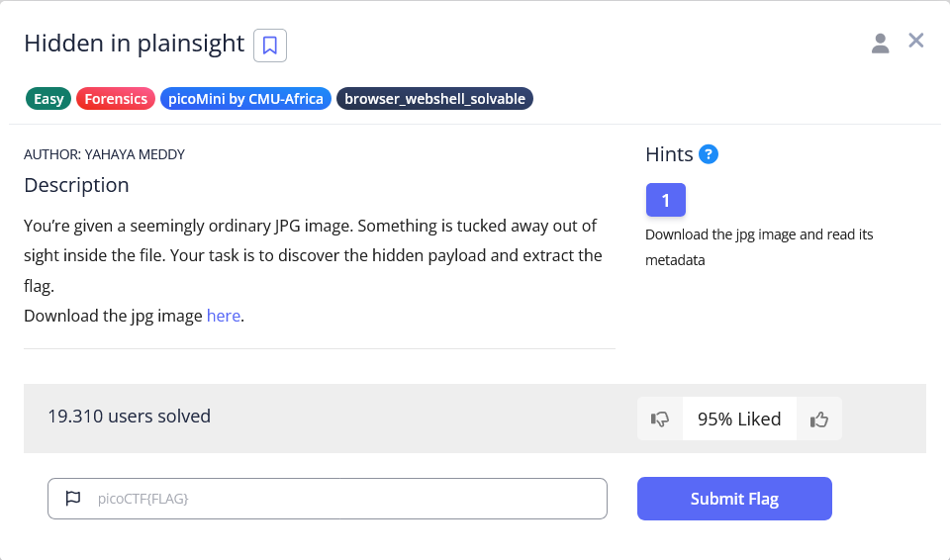The height and width of the screenshot is (560, 950).
Task: Click the thumbs up like icon
Action: [x=818, y=419]
